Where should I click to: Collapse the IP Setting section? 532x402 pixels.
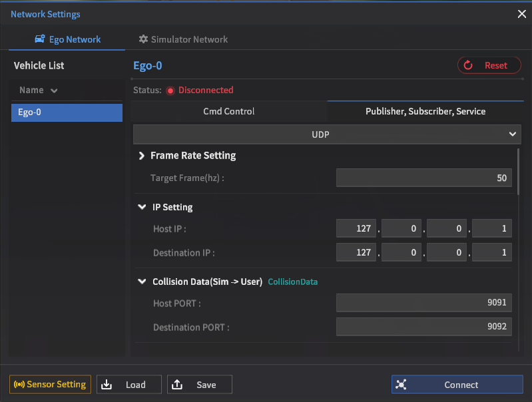point(142,207)
